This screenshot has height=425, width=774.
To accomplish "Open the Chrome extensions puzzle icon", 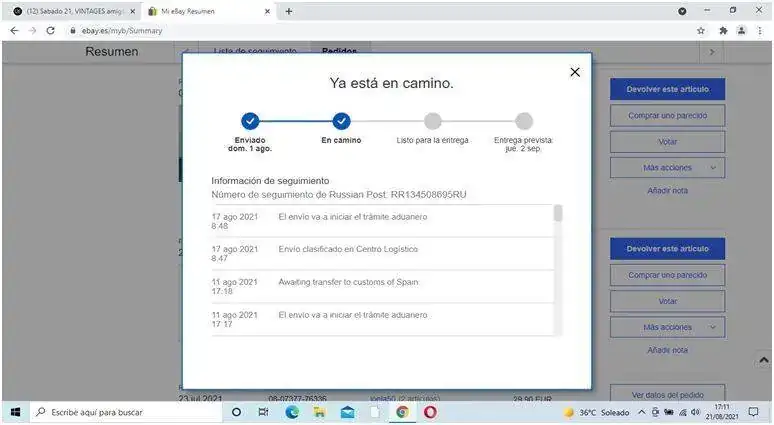I will click(722, 31).
